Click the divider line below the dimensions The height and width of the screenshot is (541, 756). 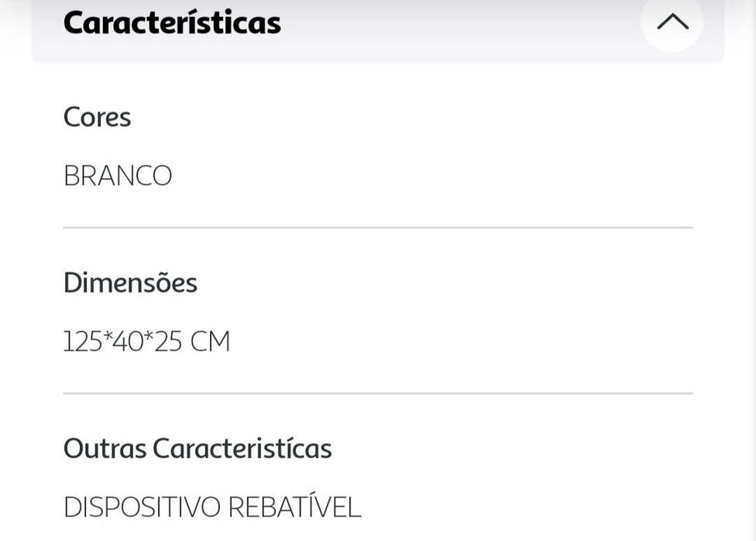(378, 393)
